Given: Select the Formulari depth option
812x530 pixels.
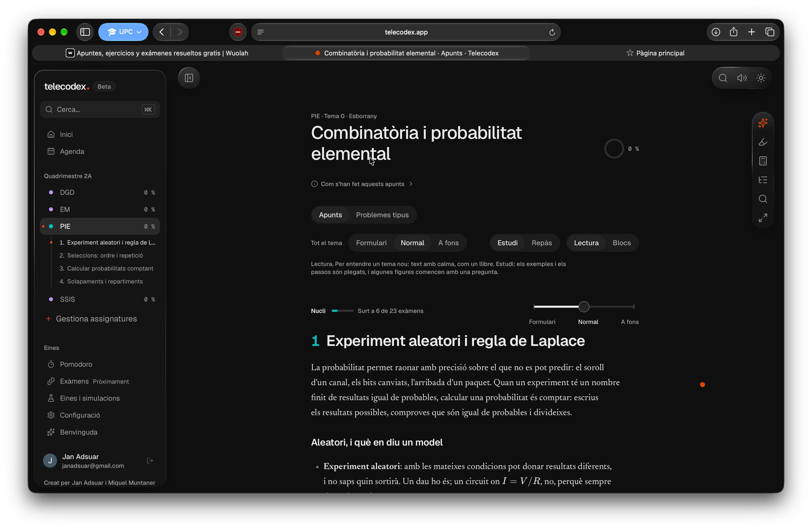Looking at the screenshot, I should point(371,243).
